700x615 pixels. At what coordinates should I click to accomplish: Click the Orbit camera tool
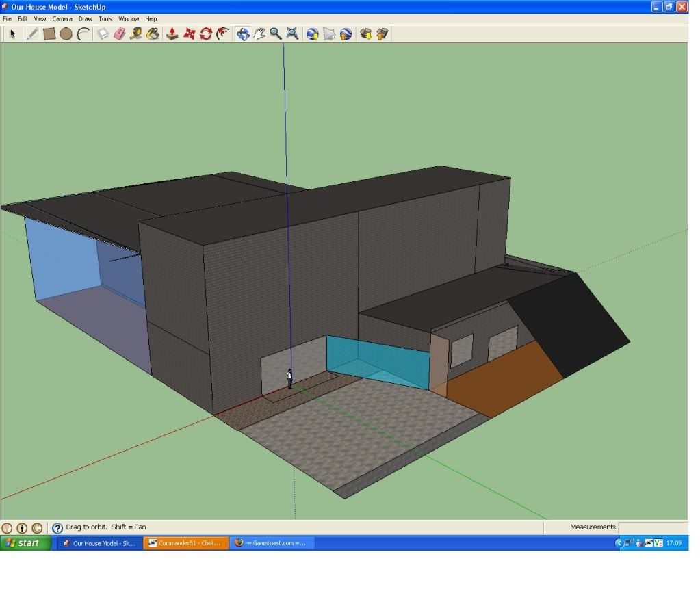243,34
